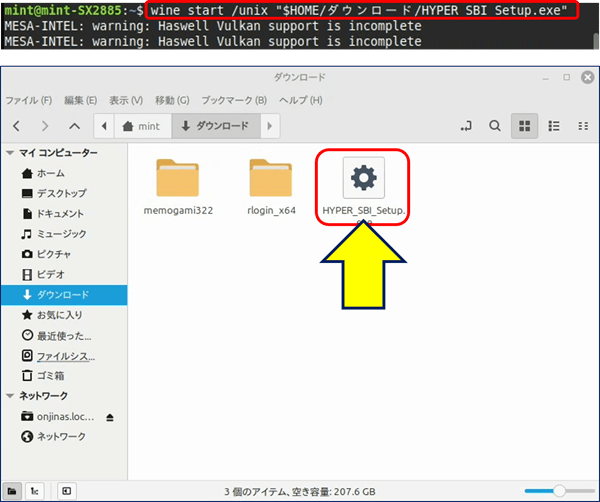This screenshot has width=600, height=502.
Task: Hide the sidebar with the toggle button
Action: point(67,491)
